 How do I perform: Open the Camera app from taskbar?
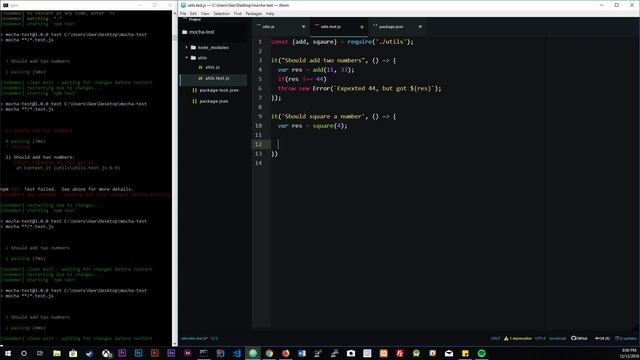click(351, 353)
